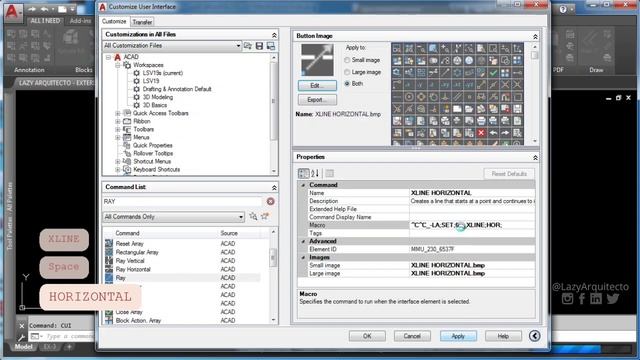640x360 pixels.
Task: Select the LSV19s (current) workspace
Action: (162, 73)
